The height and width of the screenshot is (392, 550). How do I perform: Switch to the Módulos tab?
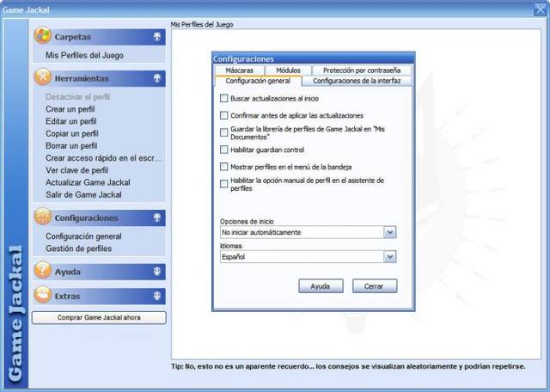pyautogui.click(x=288, y=70)
